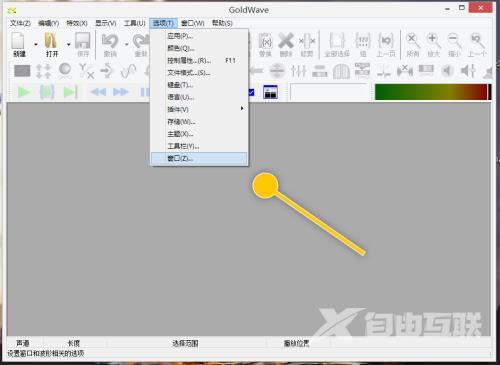Choose Window (窗口(Z)...) highlighted entry
The width and height of the screenshot is (500, 365).
(199, 158)
